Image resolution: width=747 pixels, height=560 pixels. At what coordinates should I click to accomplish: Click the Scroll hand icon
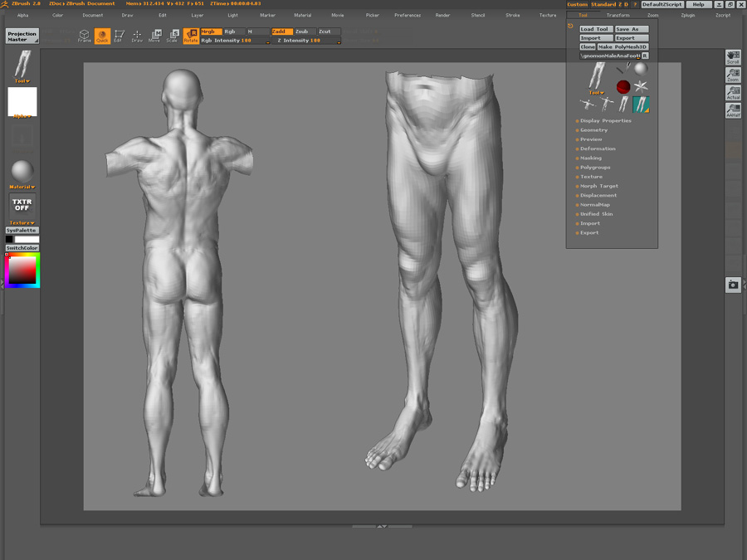(x=733, y=57)
